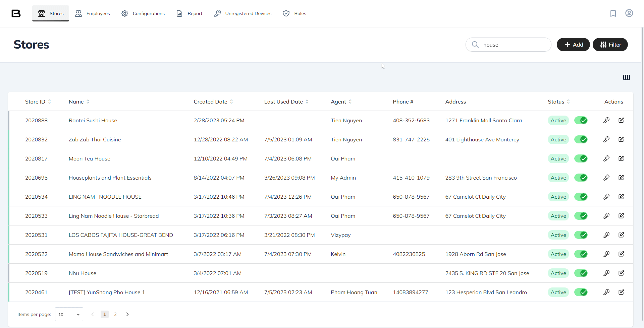Open the items per page dropdown
Viewport: 644px width, 328px height.
tap(69, 314)
